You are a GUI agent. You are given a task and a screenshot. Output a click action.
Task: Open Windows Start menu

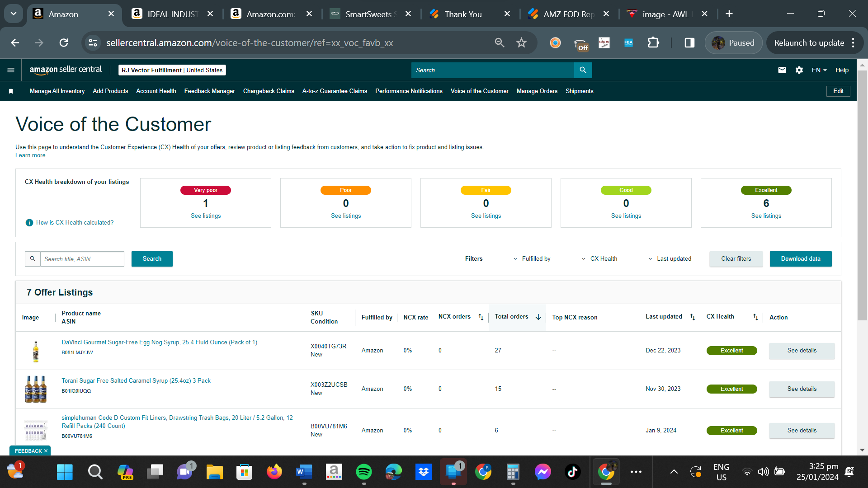[x=65, y=472]
